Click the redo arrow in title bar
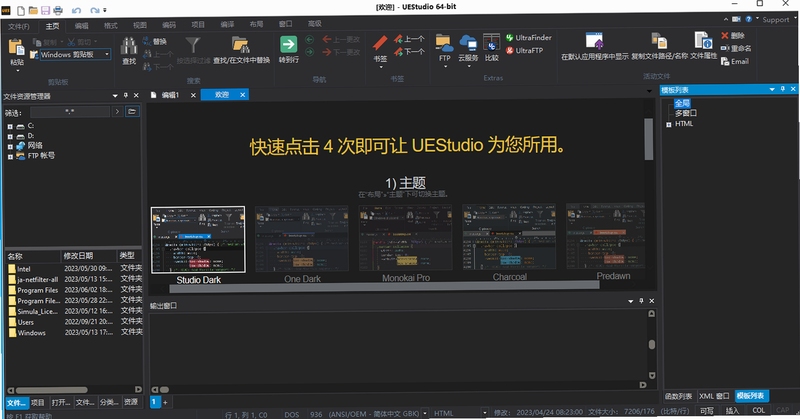The width and height of the screenshot is (800, 419). tap(94, 10)
